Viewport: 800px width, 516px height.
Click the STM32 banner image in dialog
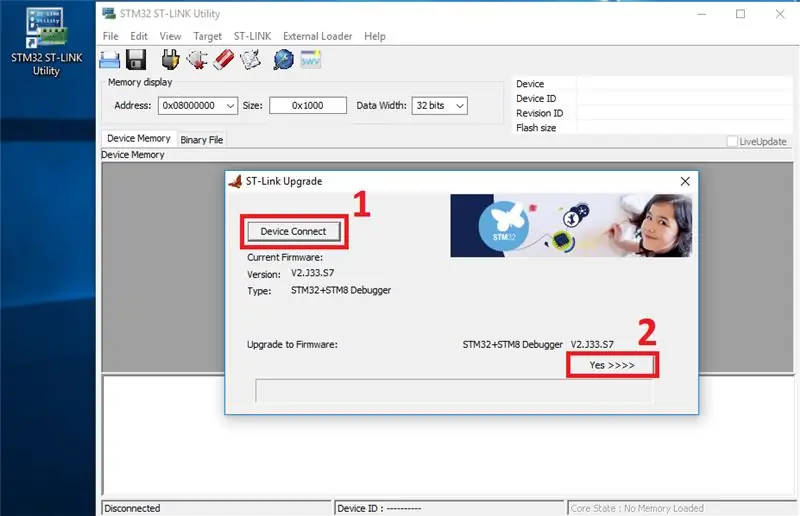(x=571, y=225)
